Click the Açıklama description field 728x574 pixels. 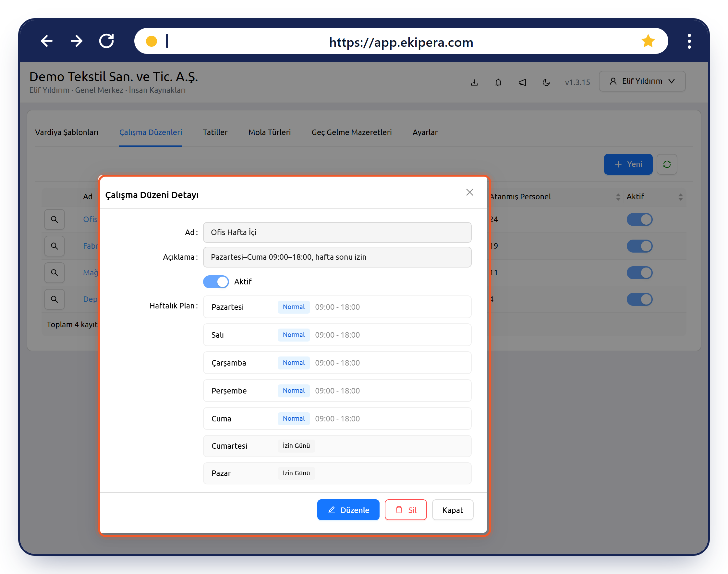pos(337,257)
